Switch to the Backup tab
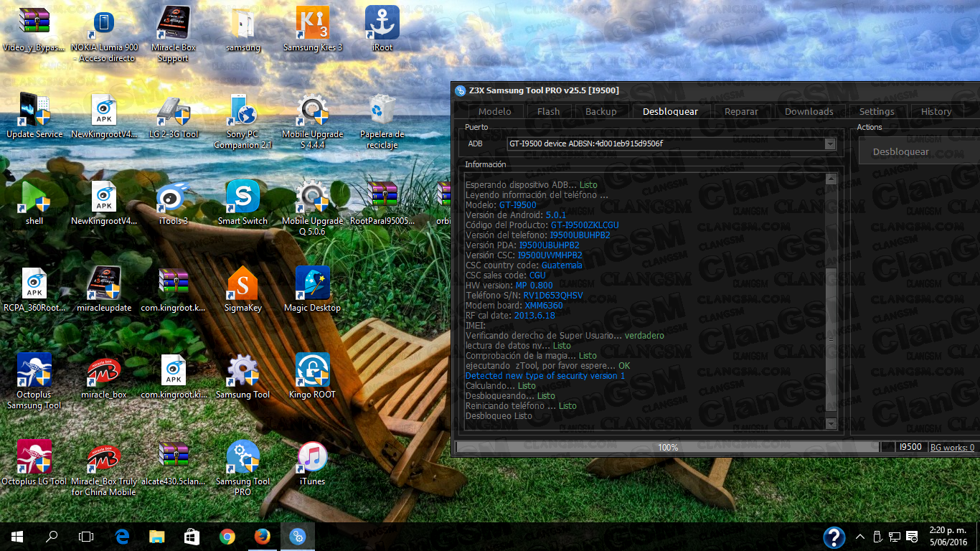 [x=600, y=111]
